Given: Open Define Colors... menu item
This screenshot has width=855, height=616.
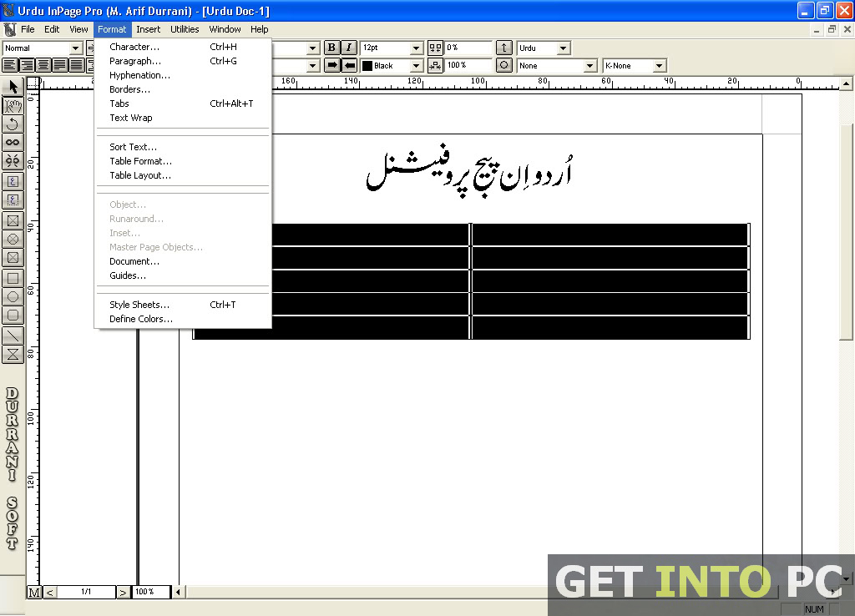Looking at the screenshot, I should (x=183, y=319).
